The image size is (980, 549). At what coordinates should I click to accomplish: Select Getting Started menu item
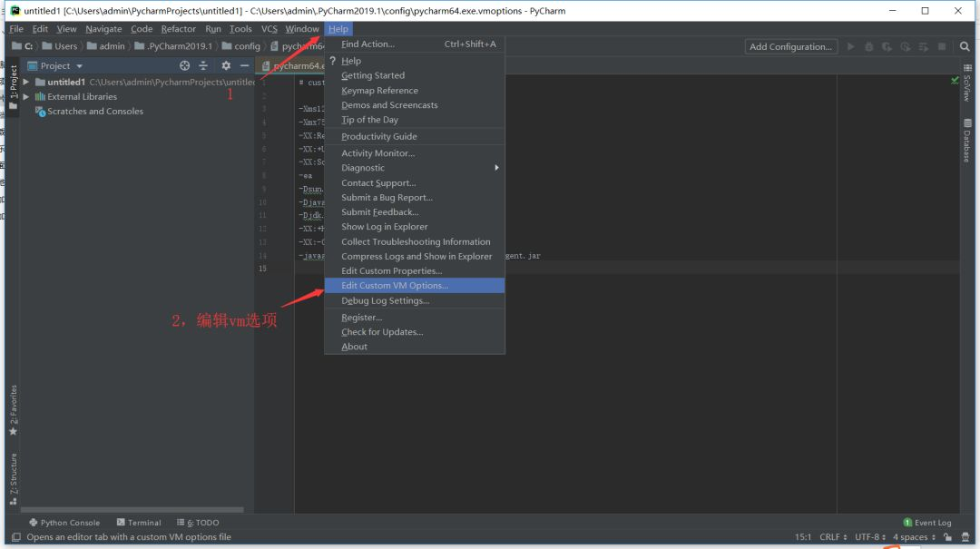point(415,75)
